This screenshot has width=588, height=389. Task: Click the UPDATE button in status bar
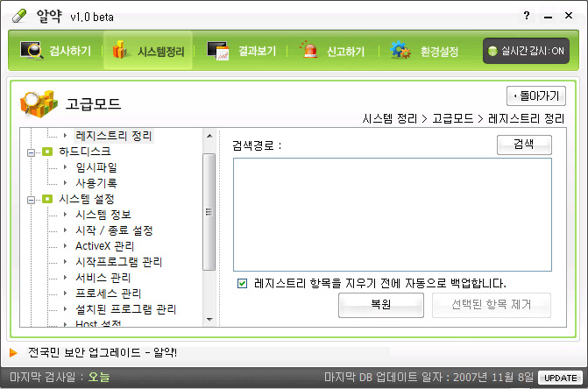point(560,378)
